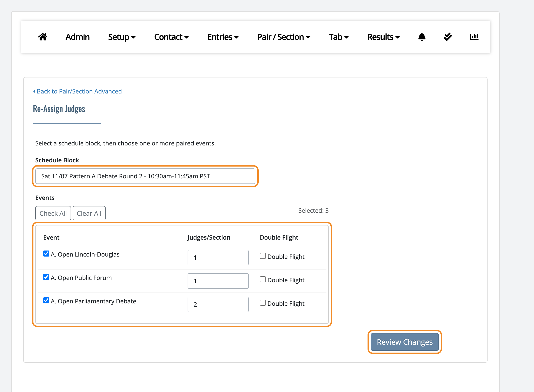
Task: Enable Double Flight for Open Parliamentary Debate
Action: (263, 303)
